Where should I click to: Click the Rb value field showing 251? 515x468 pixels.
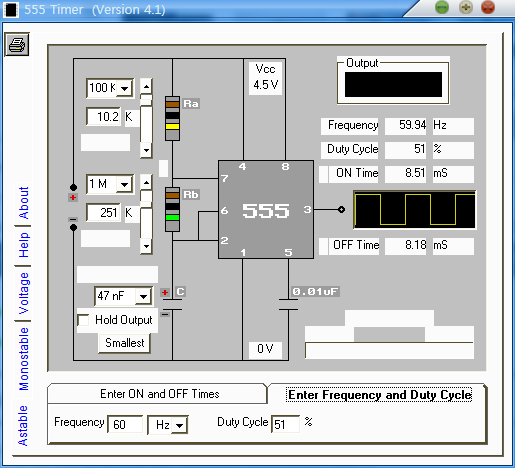tap(104, 212)
